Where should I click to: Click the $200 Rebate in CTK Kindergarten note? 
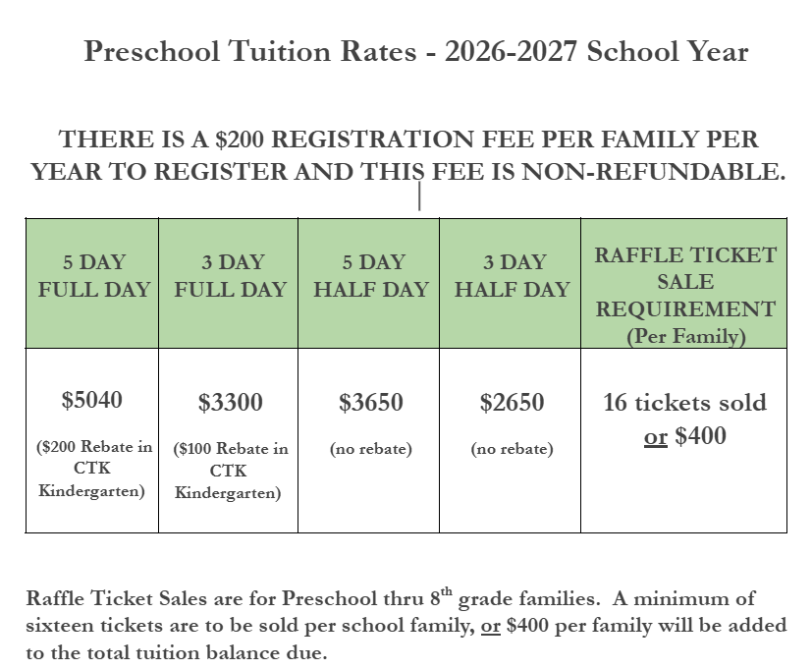(93, 469)
